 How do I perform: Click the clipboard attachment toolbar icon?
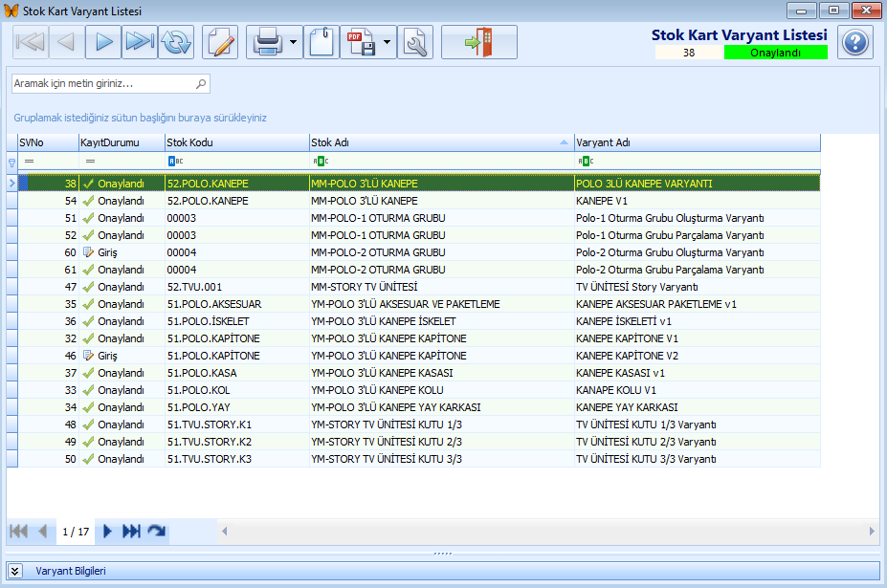pyautogui.click(x=322, y=42)
